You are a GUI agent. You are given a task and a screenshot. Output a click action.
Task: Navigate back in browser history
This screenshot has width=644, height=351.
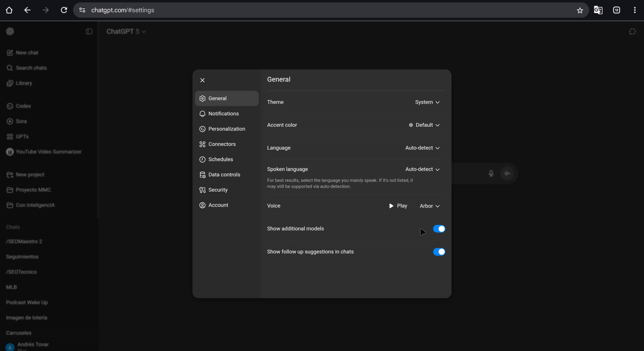tap(28, 10)
